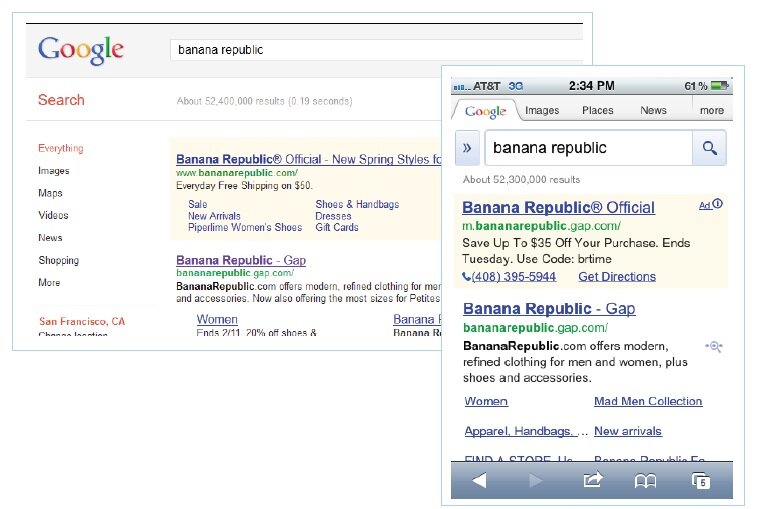Tap the 2:34 PM clock in status bar
765x509 pixels.
coord(591,86)
